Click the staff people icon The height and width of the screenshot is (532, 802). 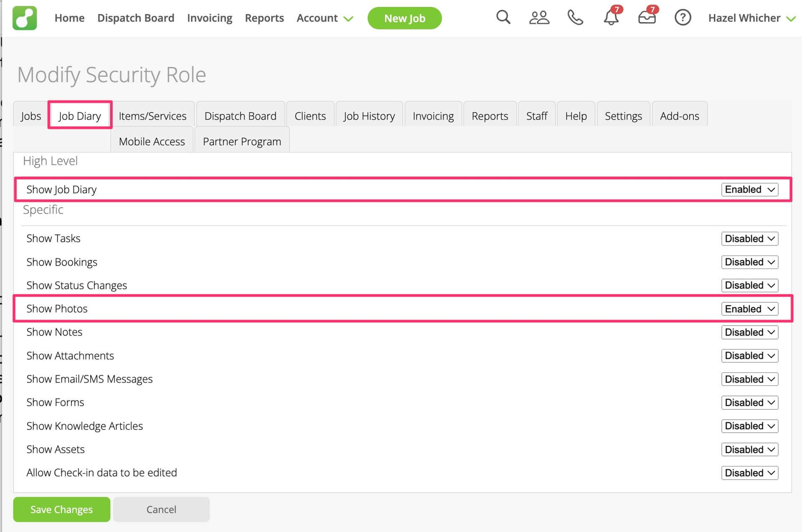coord(539,18)
